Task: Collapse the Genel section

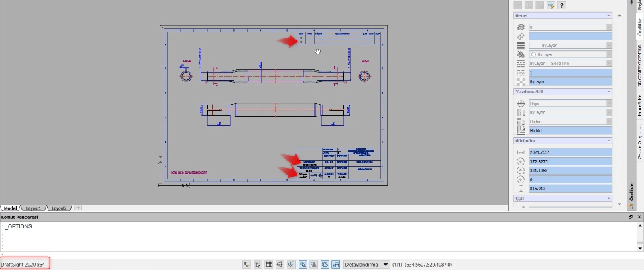Action: point(608,15)
